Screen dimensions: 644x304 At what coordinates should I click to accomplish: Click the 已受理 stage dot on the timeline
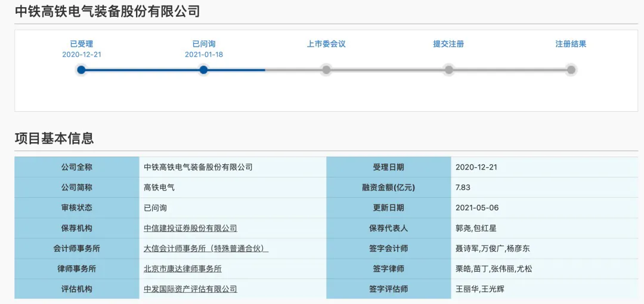pos(81,70)
